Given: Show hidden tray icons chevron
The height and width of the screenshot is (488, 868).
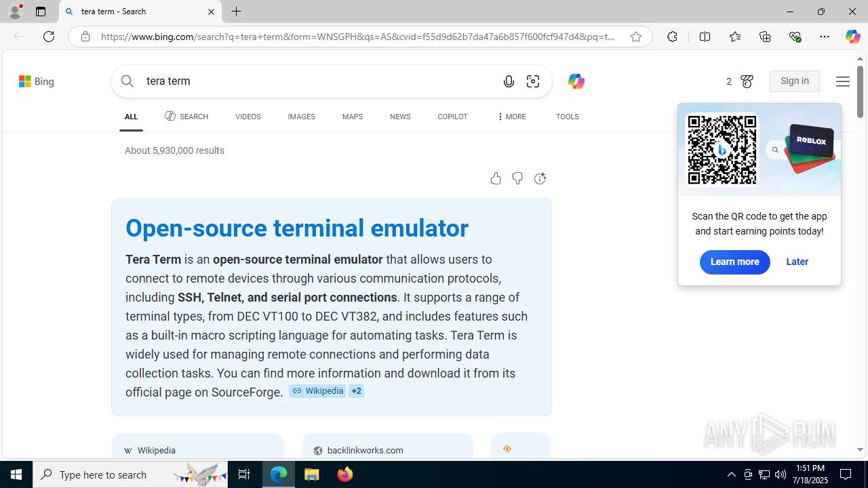Looking at the screenshot, I should pos(731,474).
